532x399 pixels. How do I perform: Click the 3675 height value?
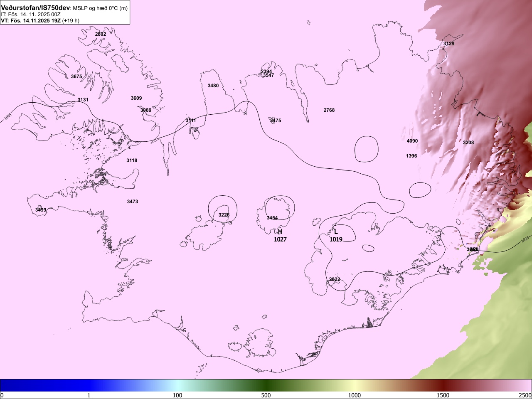click(x=76, y=76)
